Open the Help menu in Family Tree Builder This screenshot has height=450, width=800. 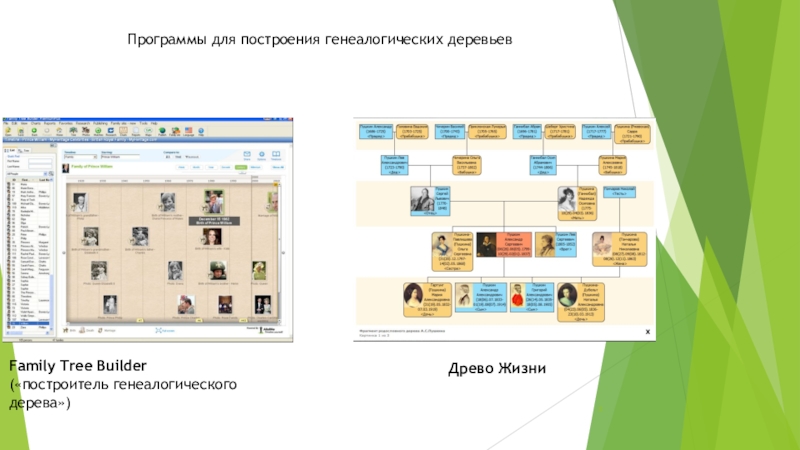click(154, 123)
